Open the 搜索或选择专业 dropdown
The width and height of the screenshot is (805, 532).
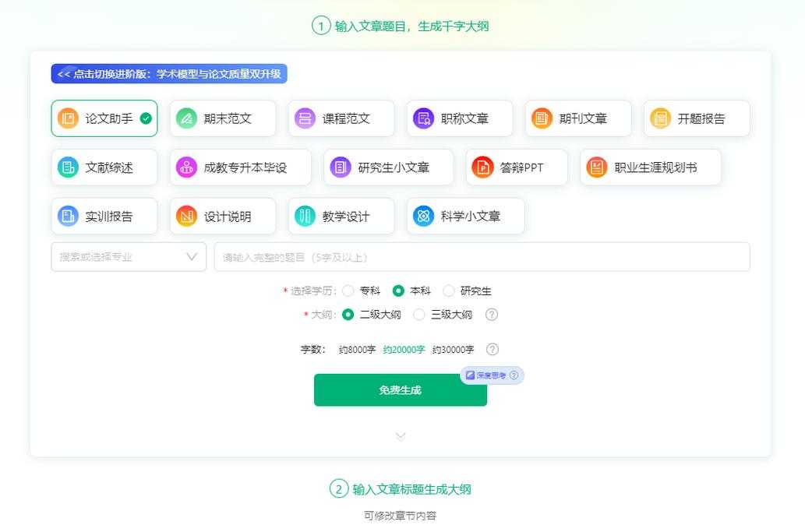click(x=129, y=256)
